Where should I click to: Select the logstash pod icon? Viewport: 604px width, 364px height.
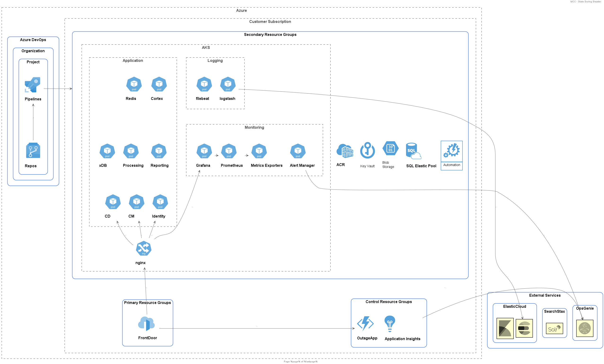(228, 84)
